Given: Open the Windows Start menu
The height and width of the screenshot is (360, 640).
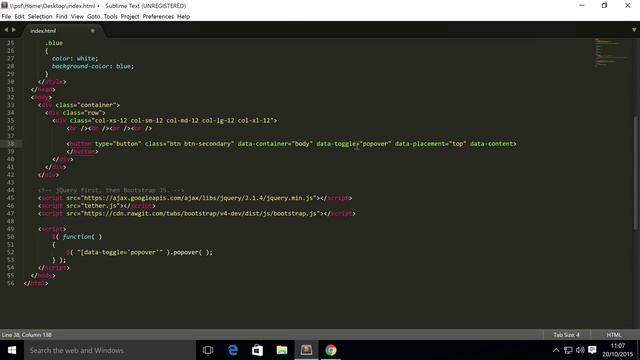Looking at the screenshot, I should (12, 350).
